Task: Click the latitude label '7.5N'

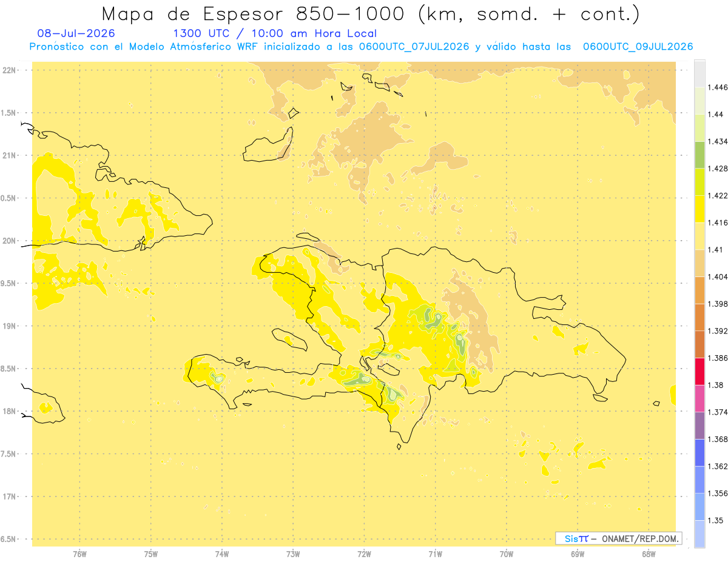Action: [x=9, y=454]
